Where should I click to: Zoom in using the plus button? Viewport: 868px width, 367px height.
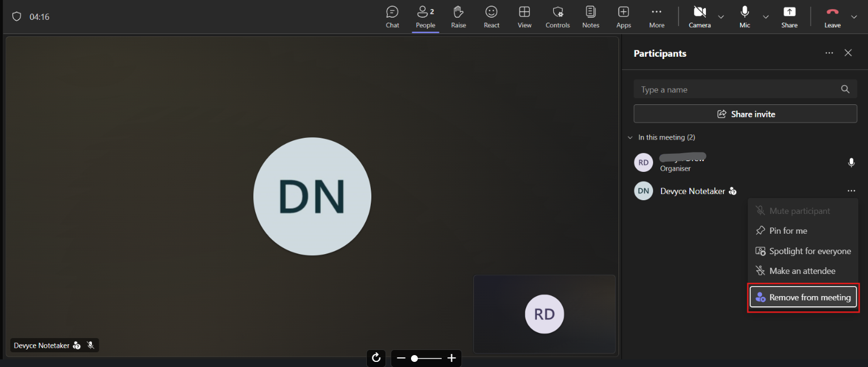(452, 358)
